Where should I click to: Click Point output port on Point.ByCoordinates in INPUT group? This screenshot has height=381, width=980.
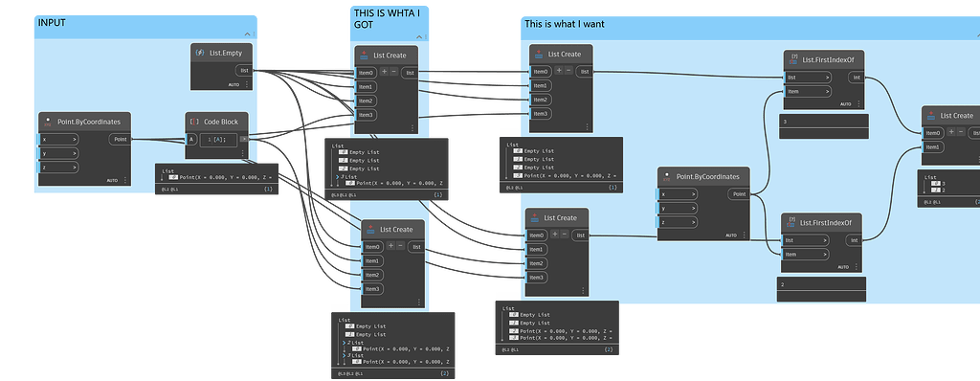pyautogui.click(x=120, y=139)
